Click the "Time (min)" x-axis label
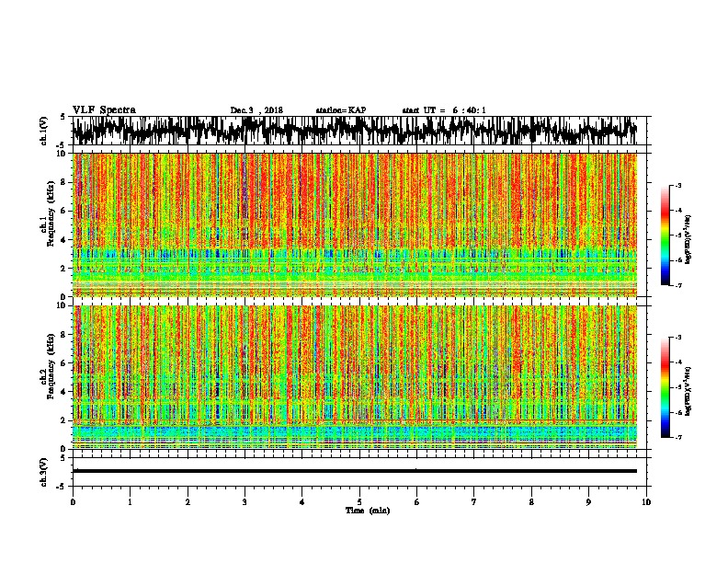The width and height of the screenshot is (728, 563). [368, 511]
